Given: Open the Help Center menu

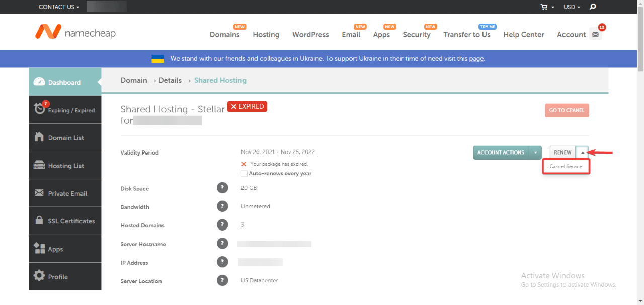Looking at the screenshot, I should (524, 35).
